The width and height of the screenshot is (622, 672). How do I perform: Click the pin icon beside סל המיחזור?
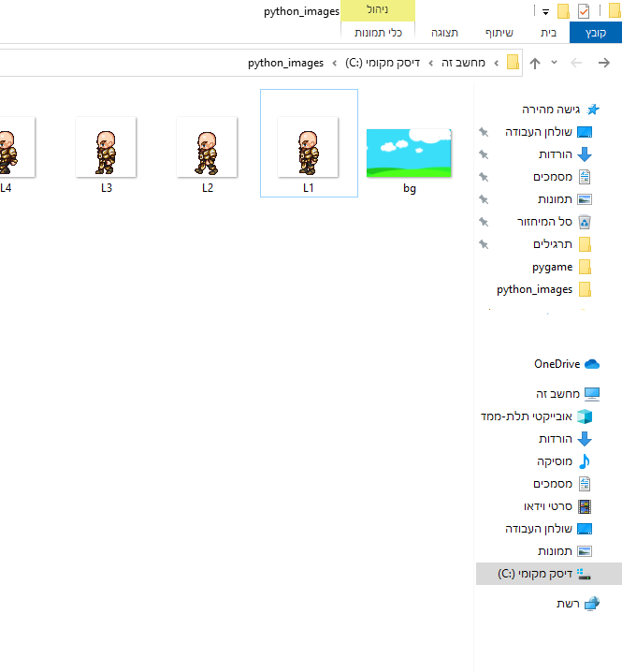(484, 222)
